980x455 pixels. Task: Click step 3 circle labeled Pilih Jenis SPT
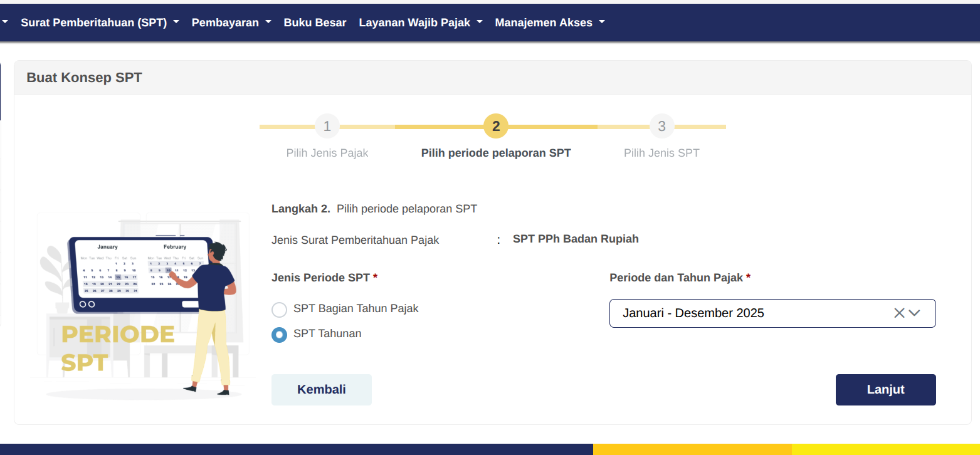[661, 126]
